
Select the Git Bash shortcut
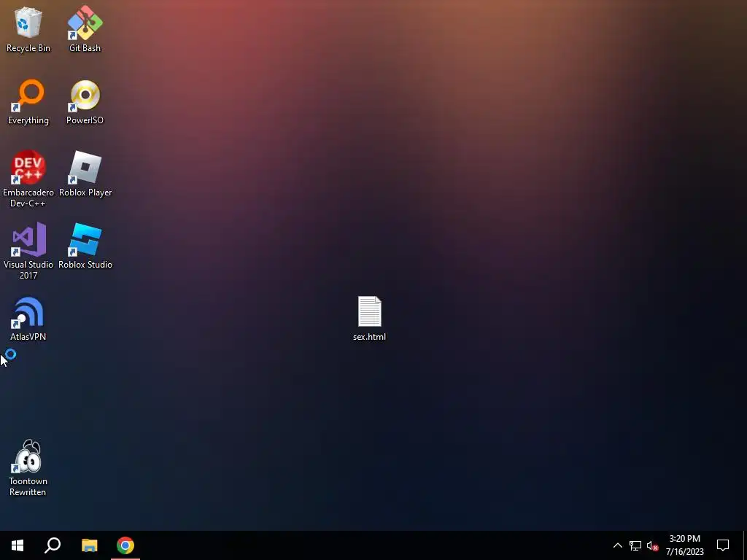click(85, 28)
